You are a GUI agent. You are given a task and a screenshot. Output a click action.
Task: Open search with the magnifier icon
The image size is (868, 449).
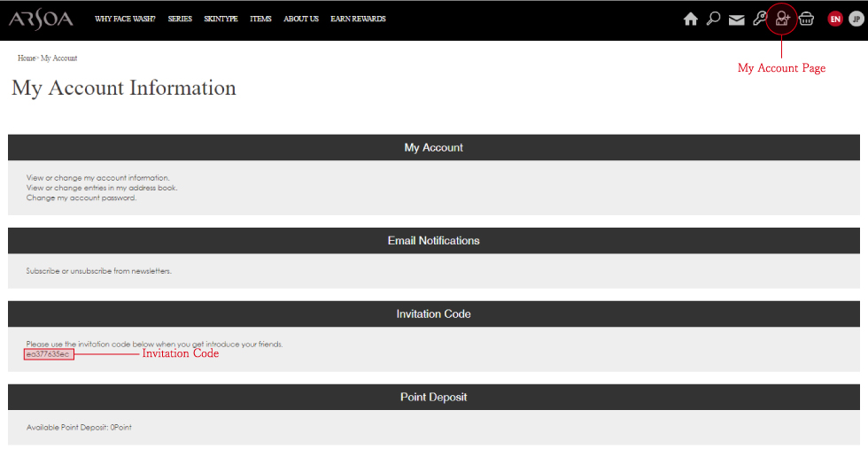pyautogui.click(x=713, y=19)
